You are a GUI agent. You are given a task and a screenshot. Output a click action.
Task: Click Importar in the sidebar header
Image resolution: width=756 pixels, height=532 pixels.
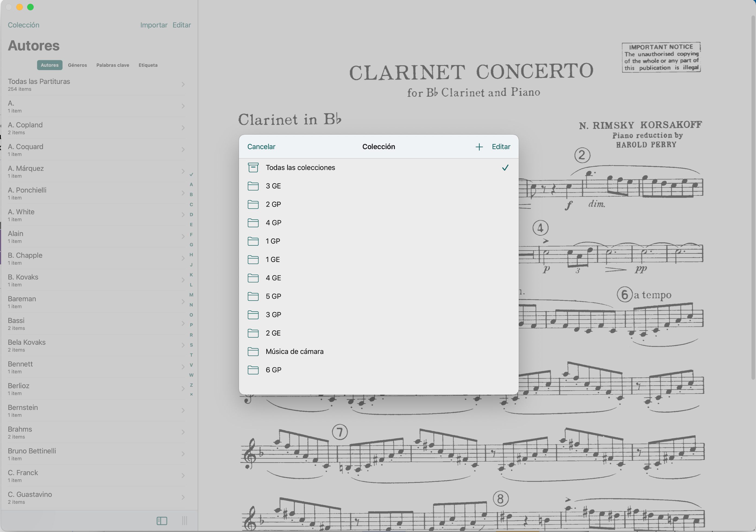coord(154,25)
